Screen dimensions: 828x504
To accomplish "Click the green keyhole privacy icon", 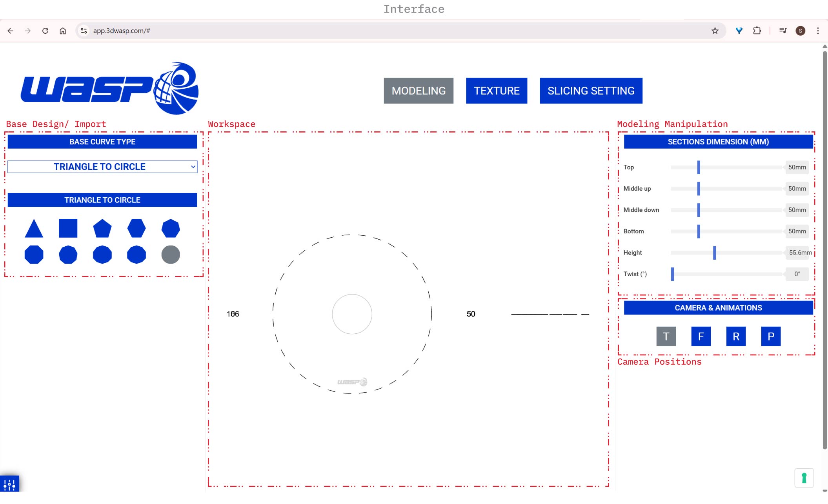I will (x=804, y=478).
